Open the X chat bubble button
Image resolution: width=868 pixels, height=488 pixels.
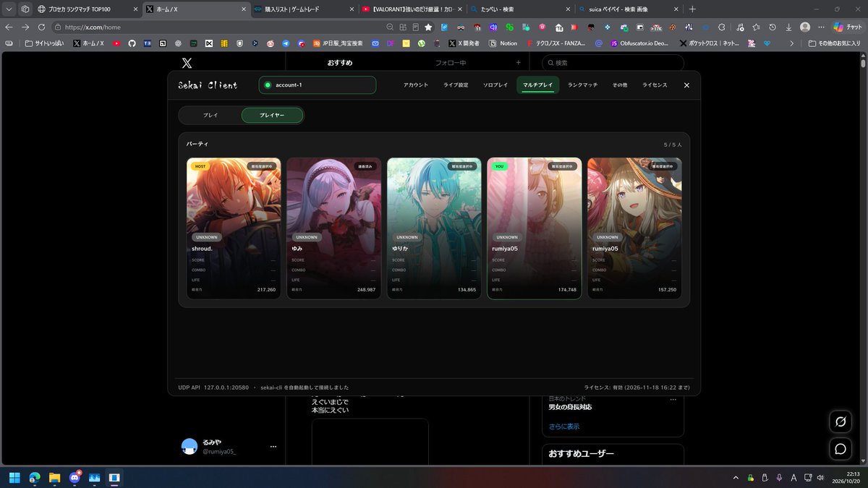(x=841, y=449)
